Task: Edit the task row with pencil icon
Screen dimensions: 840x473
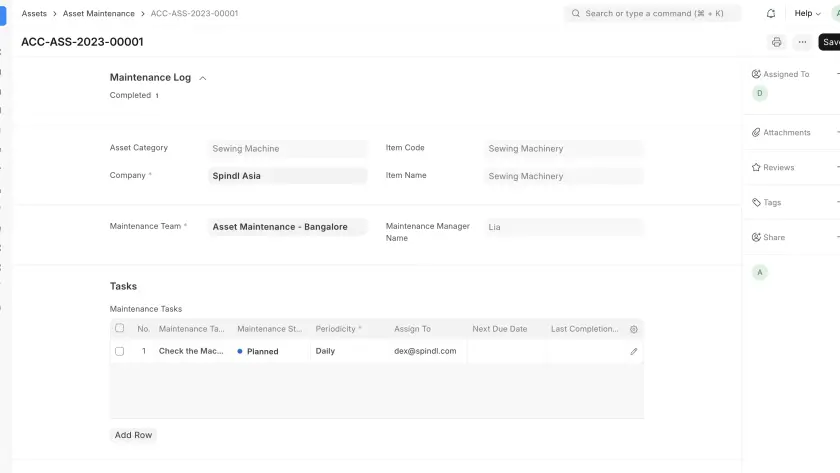Action: pos(633,352)
